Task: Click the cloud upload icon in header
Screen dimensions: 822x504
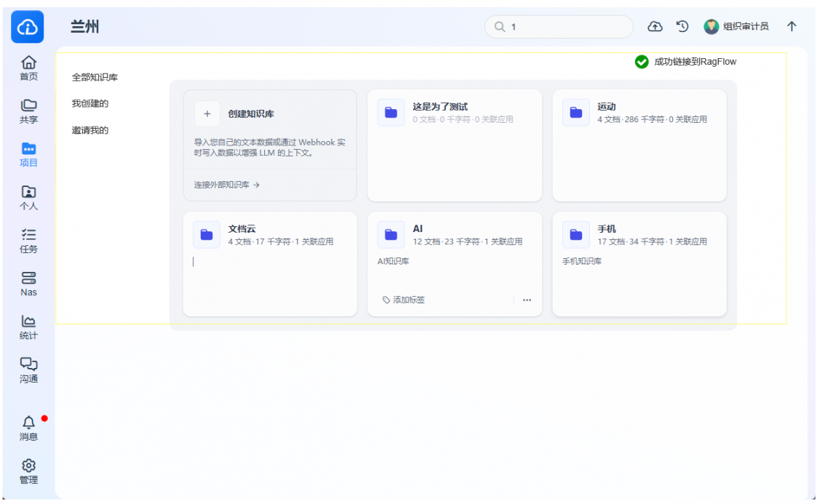Action: click(x=655, y=27)
